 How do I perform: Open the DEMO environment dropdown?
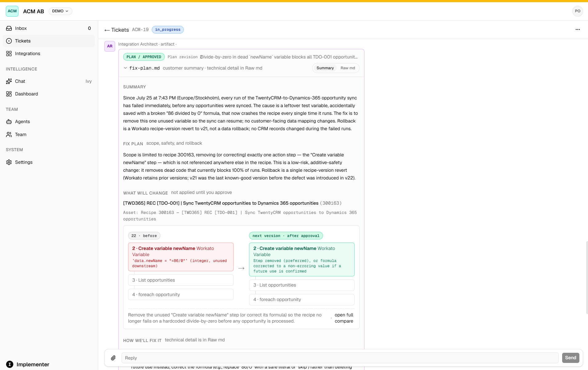[x=60, y=11]
